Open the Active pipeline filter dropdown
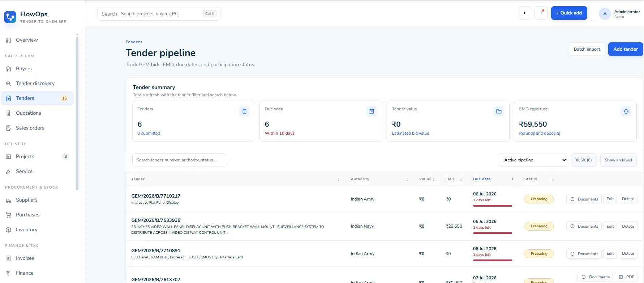Screen dimensions: 644x283 (x=533, y=160)
